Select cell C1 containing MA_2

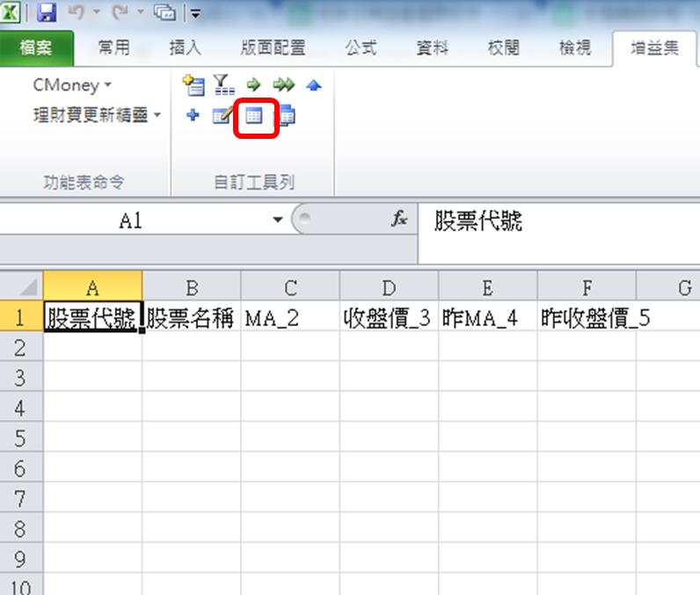point(290,317)
